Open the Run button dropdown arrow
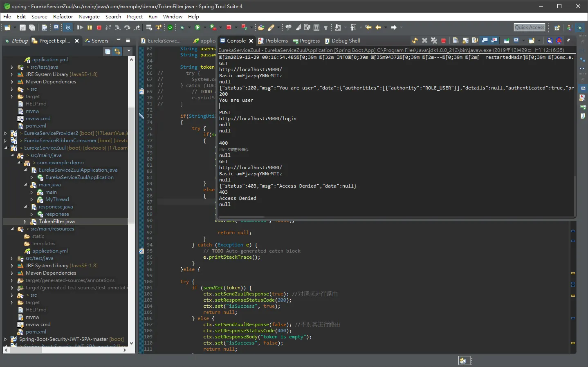The width and height of the screenshot is (588, 367). pos(205,27)
